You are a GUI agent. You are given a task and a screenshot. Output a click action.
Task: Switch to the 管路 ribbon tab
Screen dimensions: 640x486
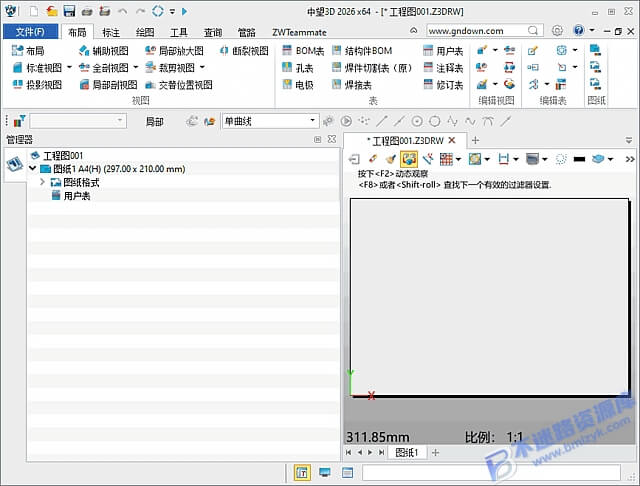tap(247, 32)
